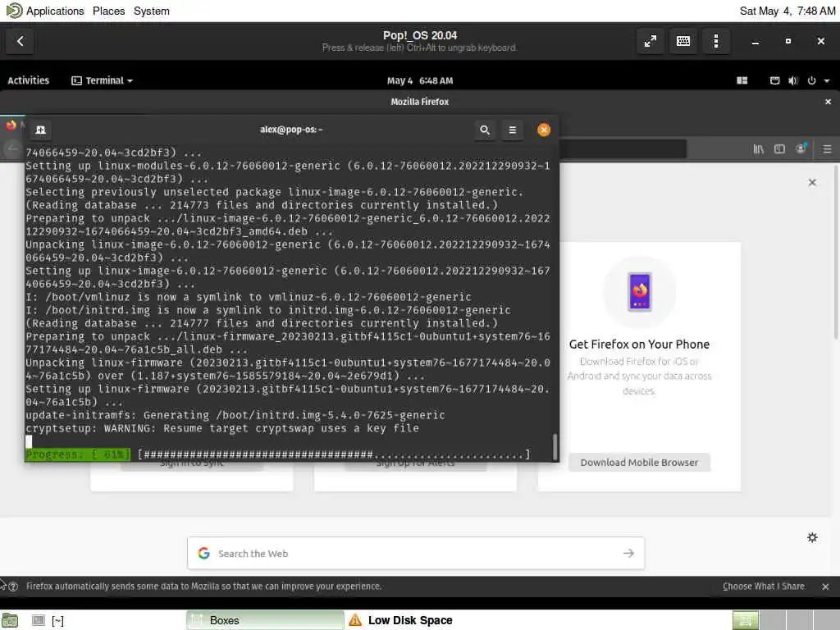Open the Firefox account icon
This screenshot has height=630, width=840.
(x=801, y=149)
